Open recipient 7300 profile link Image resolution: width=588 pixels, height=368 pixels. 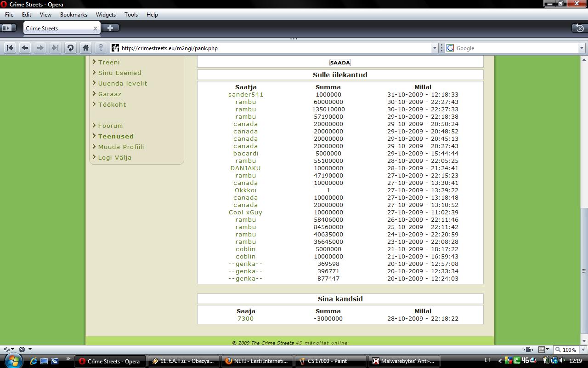(246, 318)
